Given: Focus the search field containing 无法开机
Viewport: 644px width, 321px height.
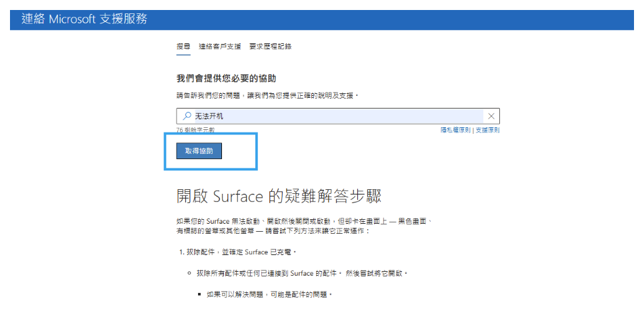Looking at the screenshot, I should click(x=338, y=116).
